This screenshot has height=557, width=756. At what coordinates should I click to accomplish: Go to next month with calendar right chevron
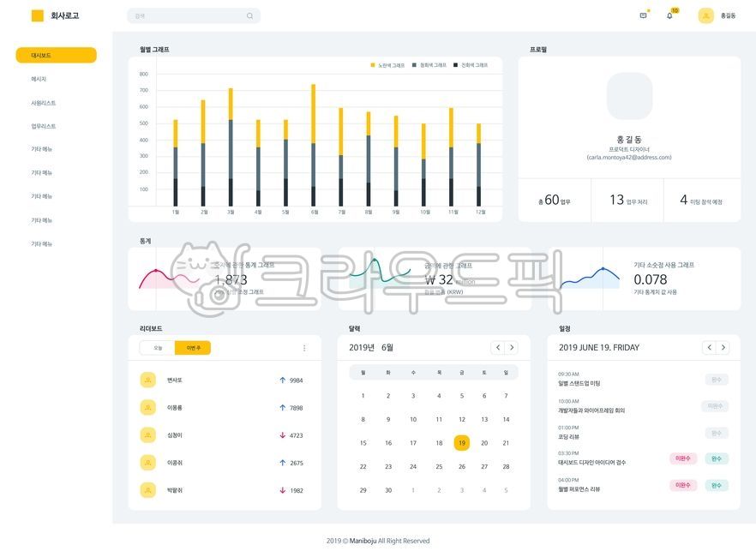pyautogui.click(x=512, y=347)
